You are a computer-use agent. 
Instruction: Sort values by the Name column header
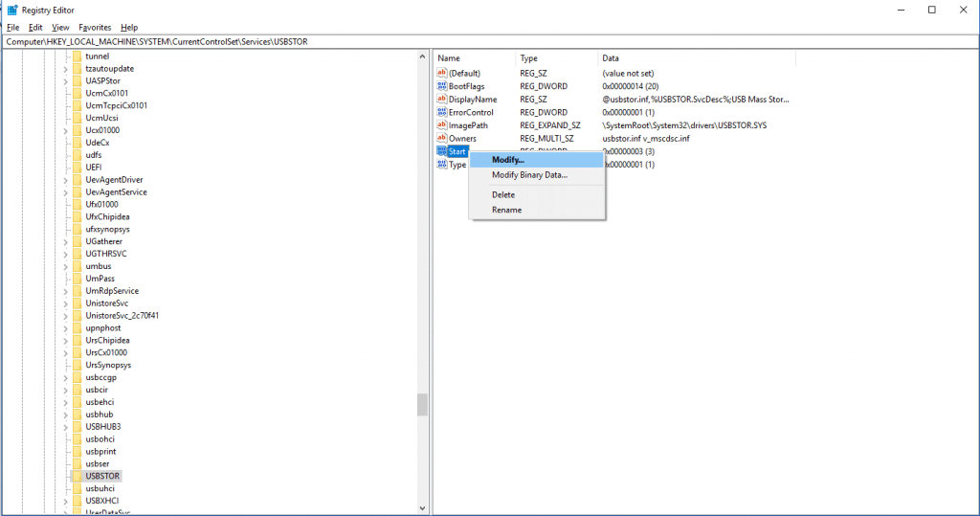474,58
